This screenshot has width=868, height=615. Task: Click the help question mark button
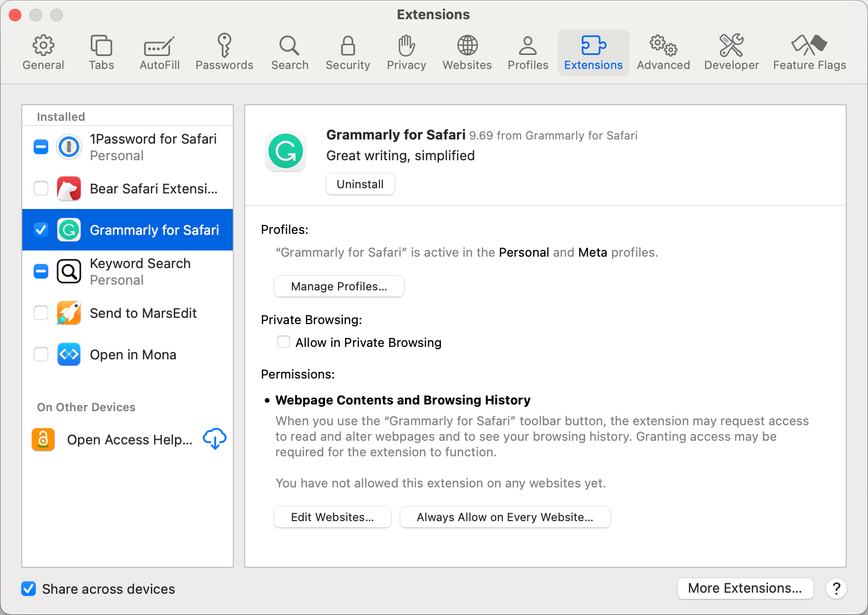[x=836, y=589]
